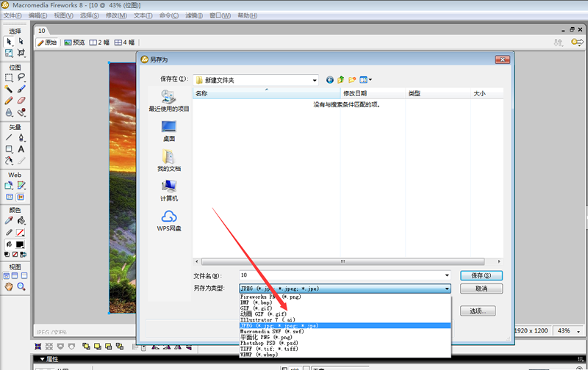Choose TIFF (*.tif; *.tiff) file type
Screen dimensions: 588x370
click(x=269, y=349)
